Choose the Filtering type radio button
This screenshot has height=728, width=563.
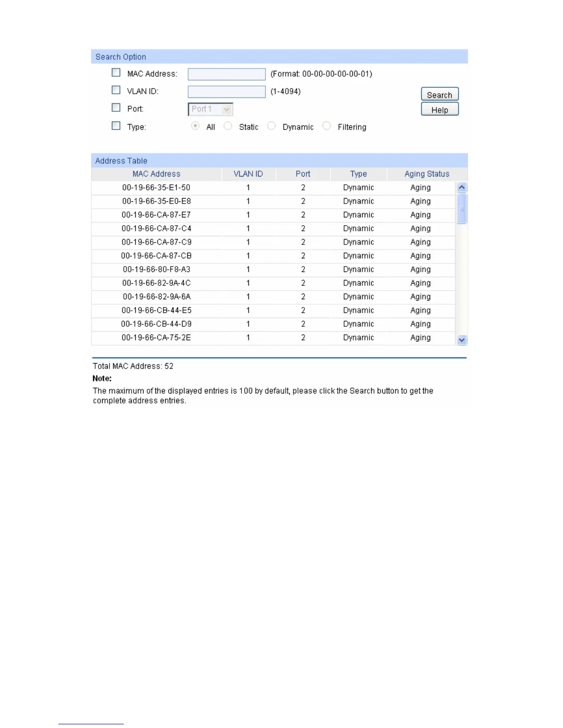pyautogui.click(x=327, y=126)
